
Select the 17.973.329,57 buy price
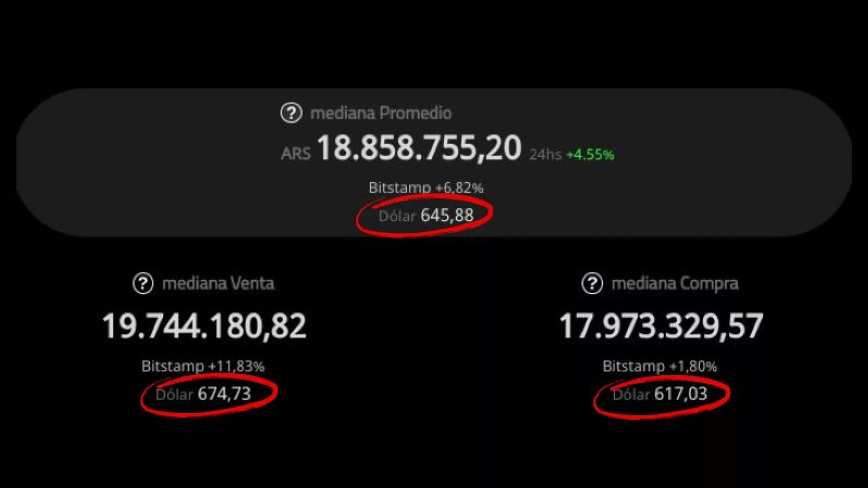(661, 326)
